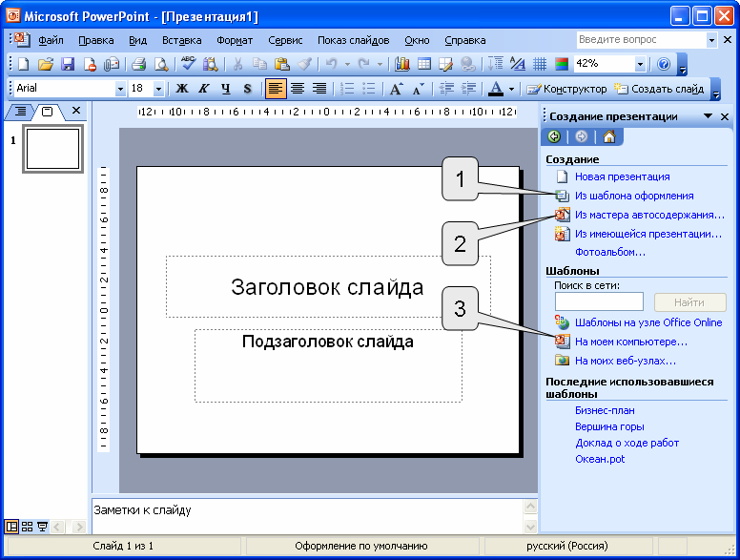
Task: Switch to the Outline tab in left pane
Action: click(20, 112)
